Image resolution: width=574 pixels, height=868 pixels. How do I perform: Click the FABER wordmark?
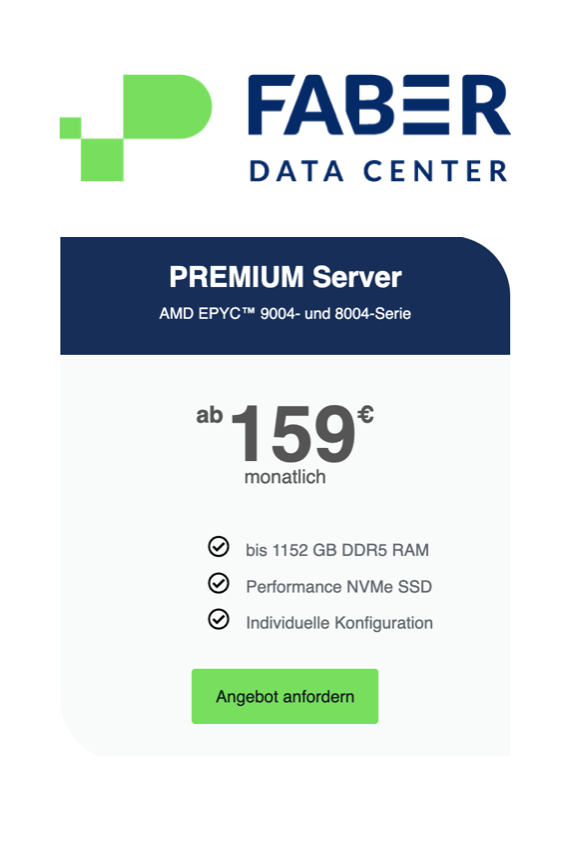pos(379,105)
